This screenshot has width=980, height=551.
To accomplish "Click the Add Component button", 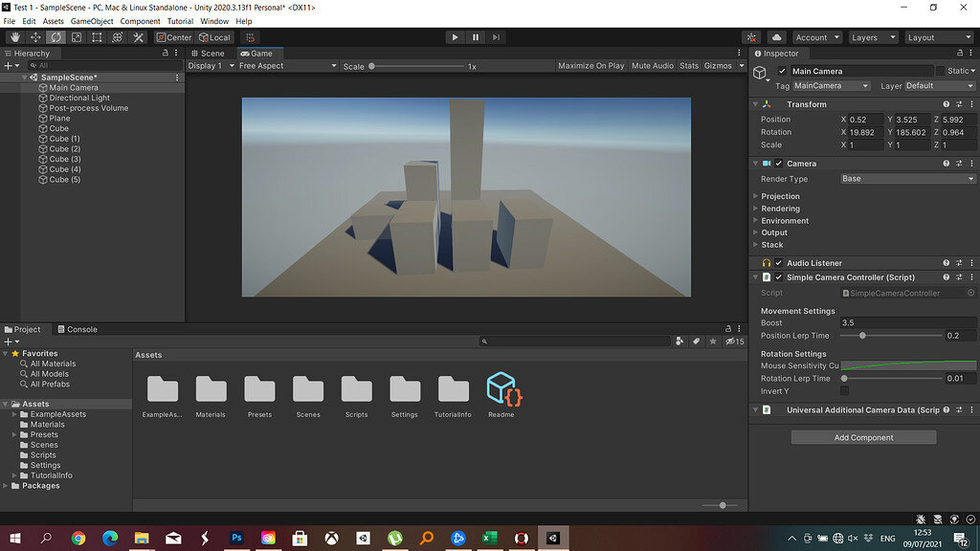I will pos(863,437).
